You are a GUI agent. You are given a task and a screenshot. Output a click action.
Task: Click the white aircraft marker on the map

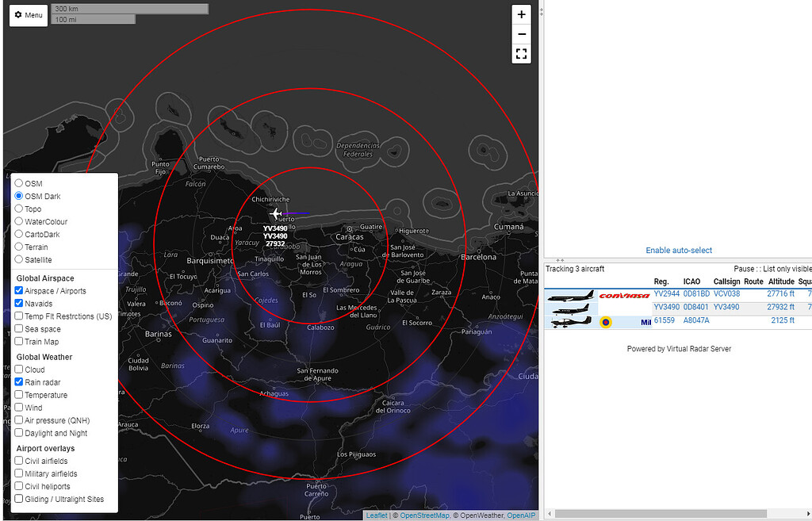(x=276, y=213)
